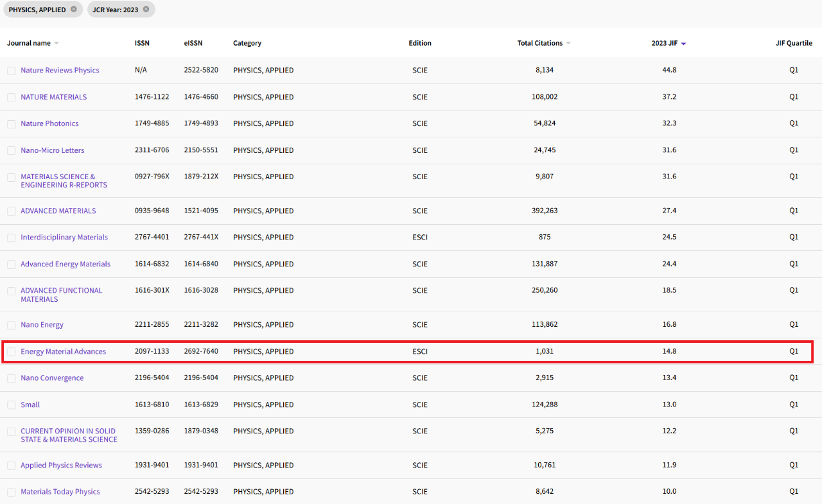Select MATERIALS SCIENCE & ENGINEERING R-REPORTS checkbox
This screenshot has width=822, height=504.
tap(12, 177)
